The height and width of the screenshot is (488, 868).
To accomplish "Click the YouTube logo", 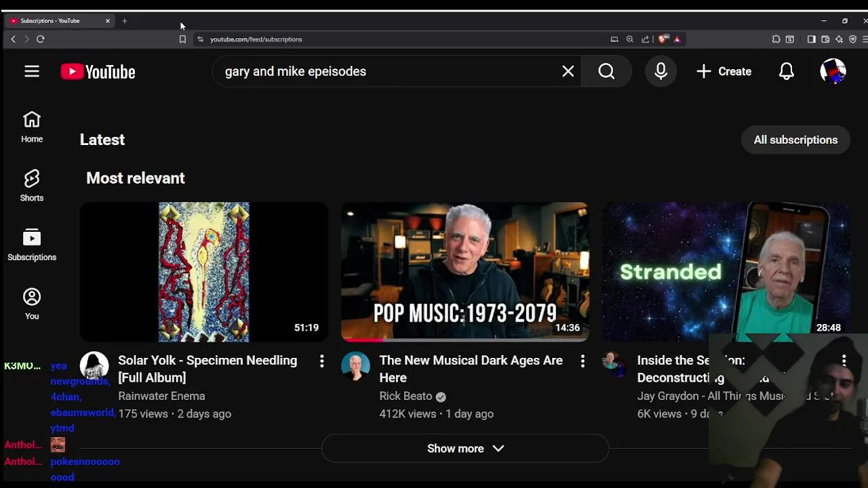I will click(x=98, y=72).
